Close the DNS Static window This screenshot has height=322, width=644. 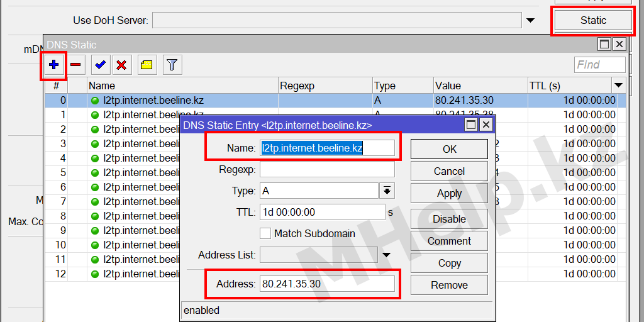619,45
